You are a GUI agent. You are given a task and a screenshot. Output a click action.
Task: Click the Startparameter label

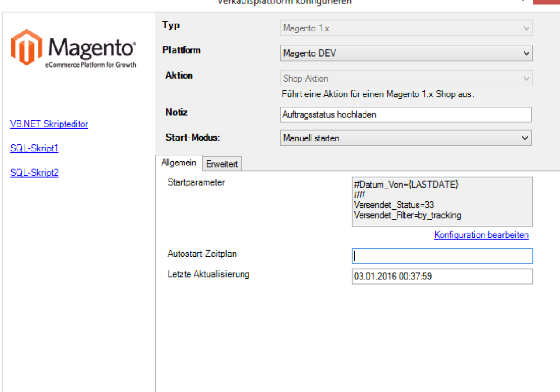coord(196,182)
